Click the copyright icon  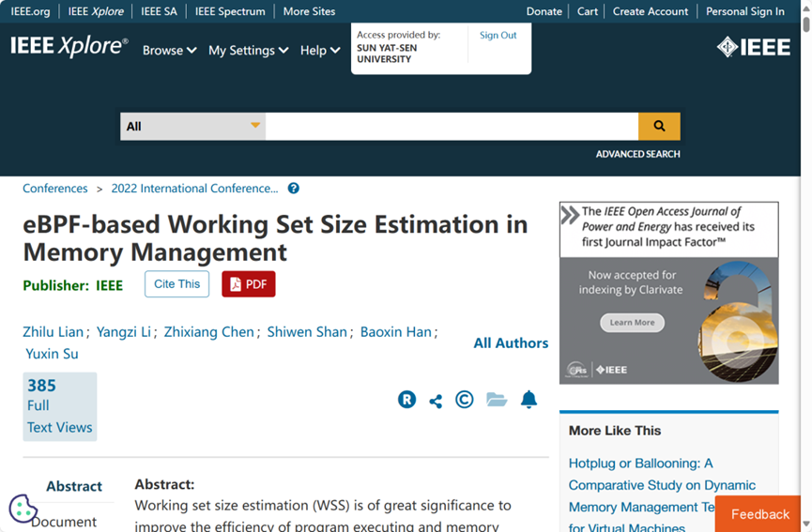coord(465,400)
